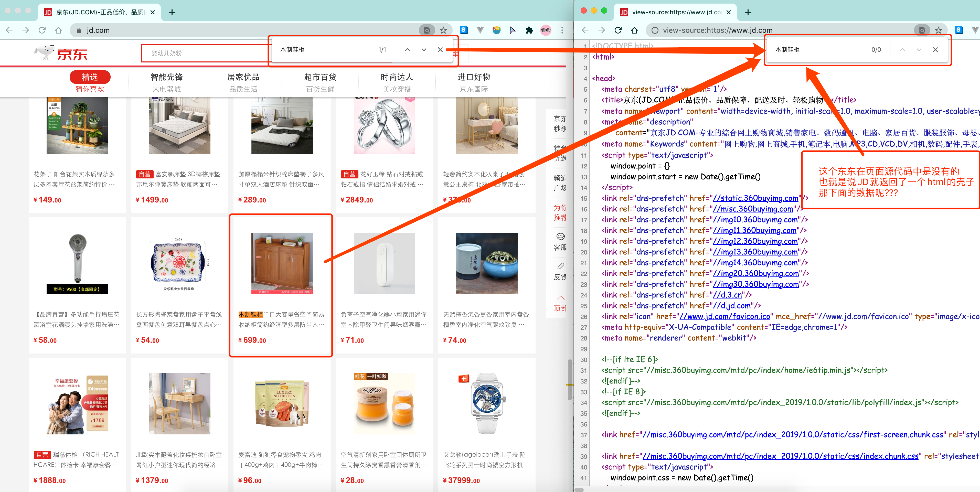Open the first-screen.chunk.css link in source
The width and height of the screenshot is (980, 492).
[x=793, y=435]
